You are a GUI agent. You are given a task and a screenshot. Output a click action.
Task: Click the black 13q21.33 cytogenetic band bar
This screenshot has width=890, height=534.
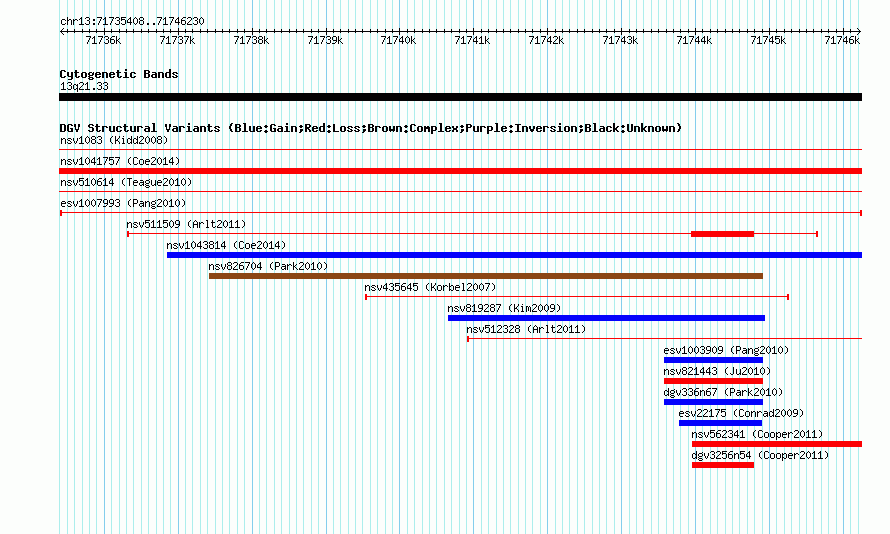coord(460,97)
